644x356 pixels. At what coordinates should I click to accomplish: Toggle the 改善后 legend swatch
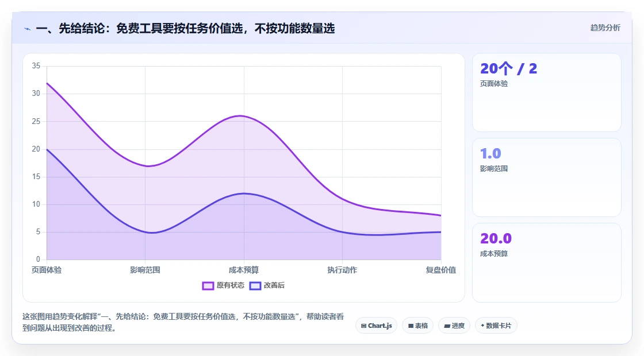[255, 285]
